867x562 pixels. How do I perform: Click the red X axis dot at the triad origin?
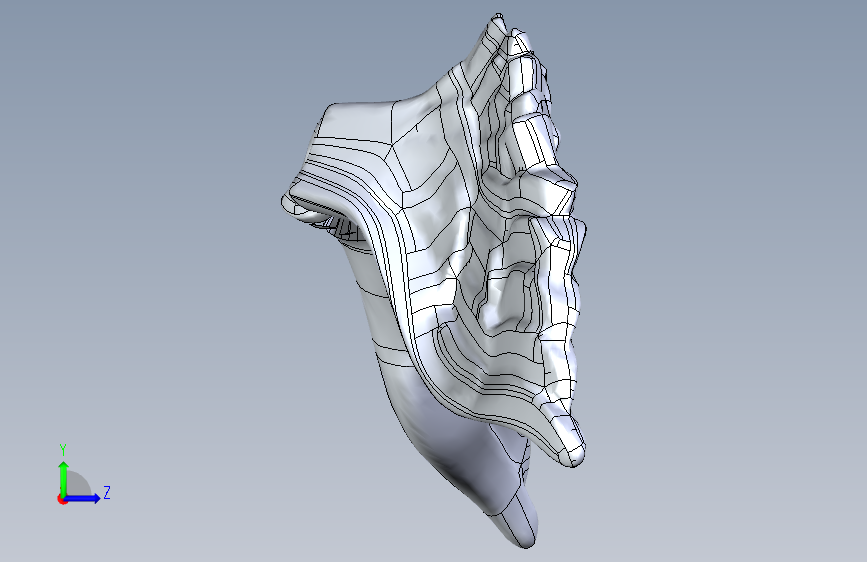62,499
